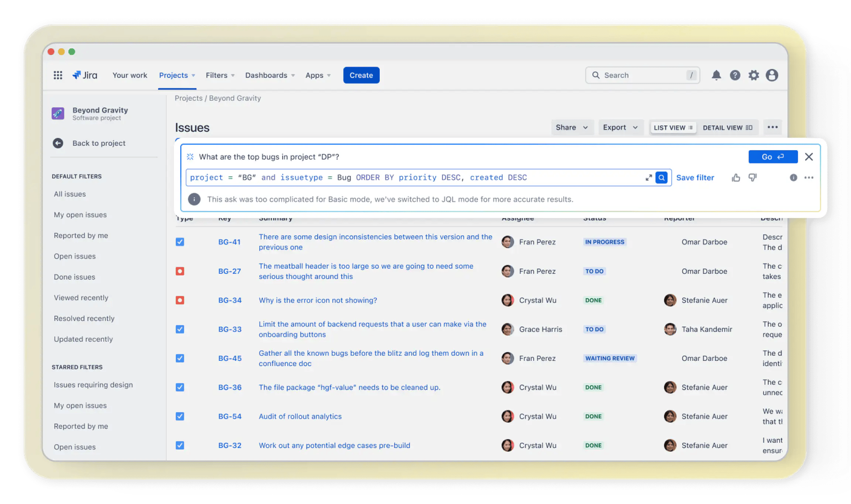Click the task type icon for BG-45
This screenshot has height=504, width=851.
[x=180, y=358]
